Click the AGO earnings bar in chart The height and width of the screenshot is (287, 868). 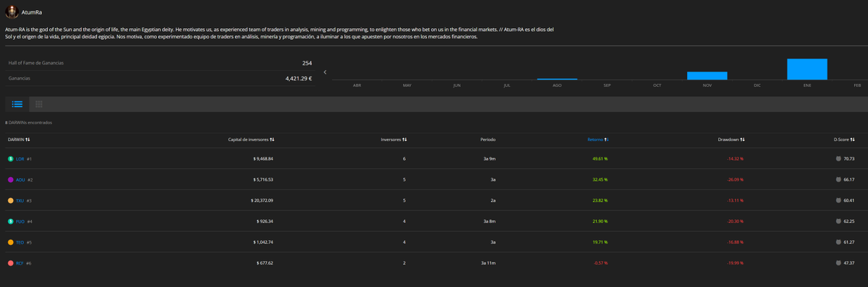pos(557,79)
